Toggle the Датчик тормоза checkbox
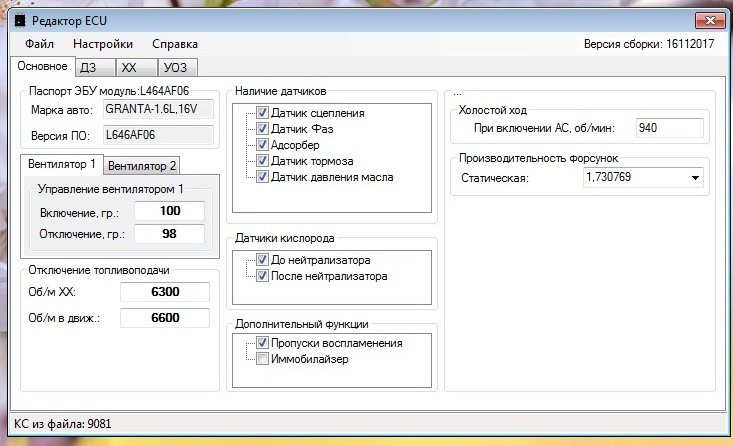Screen dimensions: 733x446 [262, 161]
